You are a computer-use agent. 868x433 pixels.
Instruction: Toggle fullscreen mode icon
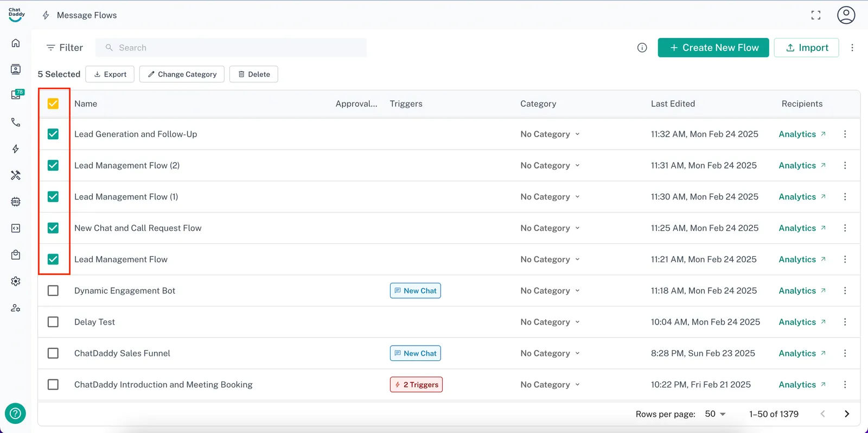(x=815, y=15)
